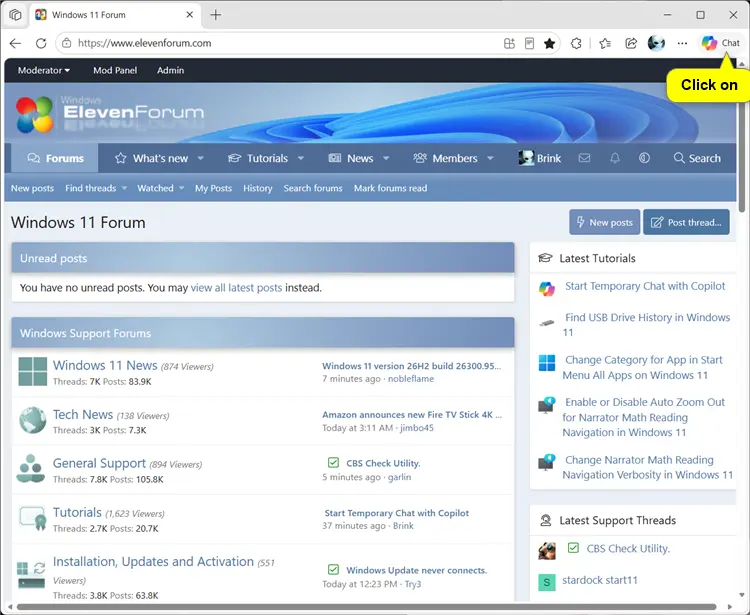Click the browser Extensions puzzle icon
This screenshot has height=615, width=750.
point(576,44)
